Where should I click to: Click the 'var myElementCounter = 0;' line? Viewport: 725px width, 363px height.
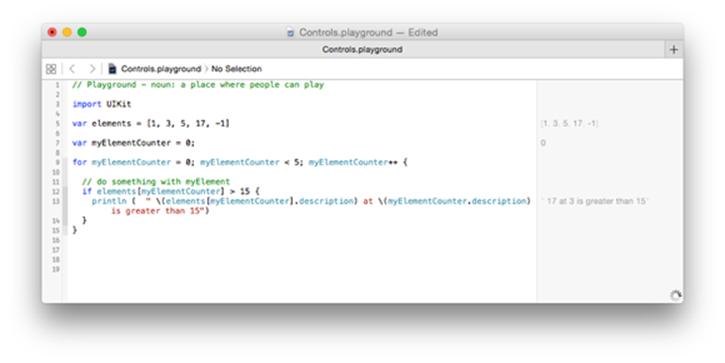(134, 143)
